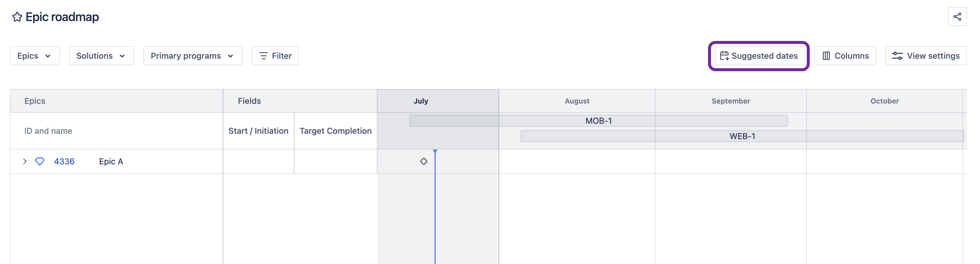Star the Epic roadmap as favorite
Viewport: 980px width, 264px height.
coord(17,17)
